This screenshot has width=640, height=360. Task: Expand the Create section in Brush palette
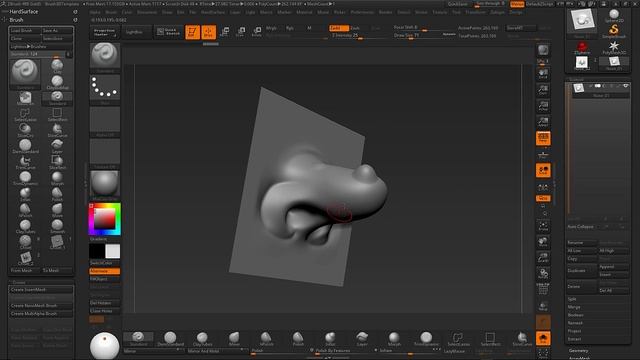[19, 282]
